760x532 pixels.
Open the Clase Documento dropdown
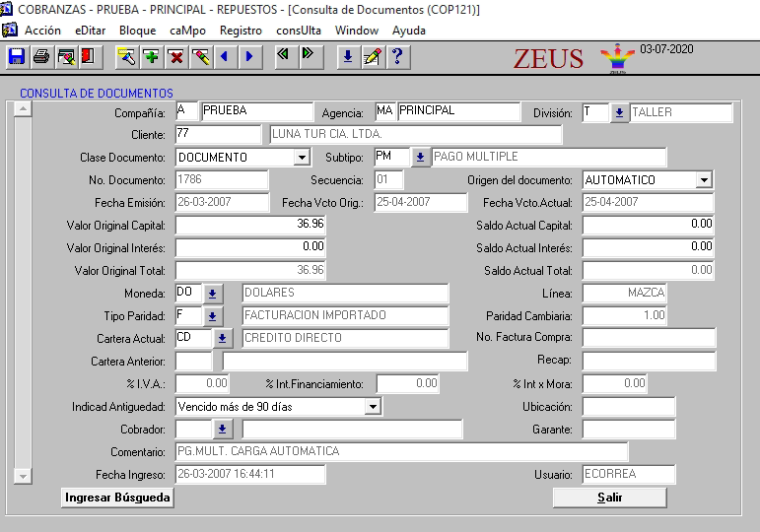click(x=302, y=158)
